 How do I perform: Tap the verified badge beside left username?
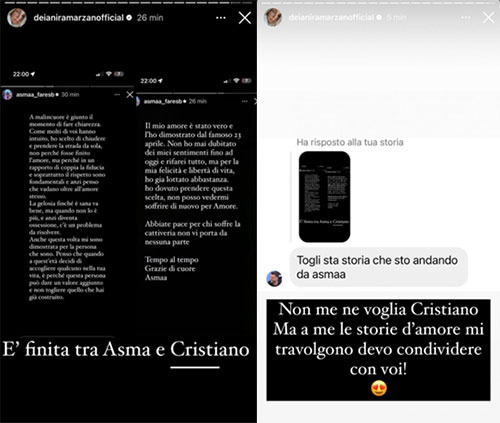[129, 18]
